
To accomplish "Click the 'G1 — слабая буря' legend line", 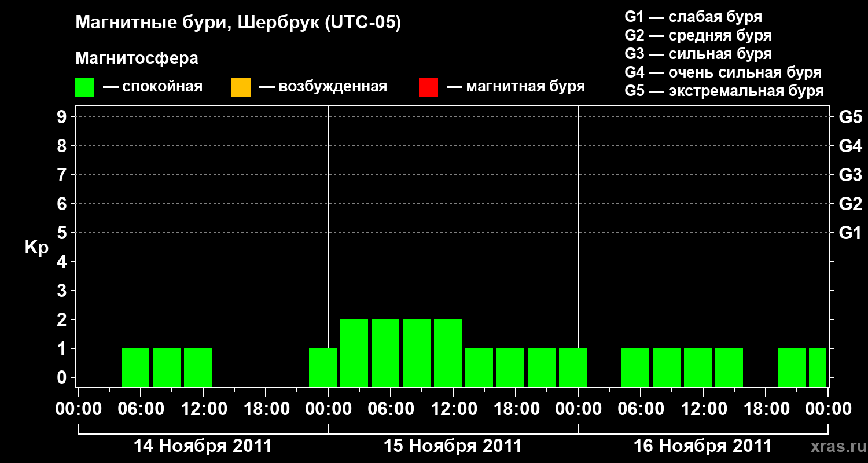I will click(693, 16).
